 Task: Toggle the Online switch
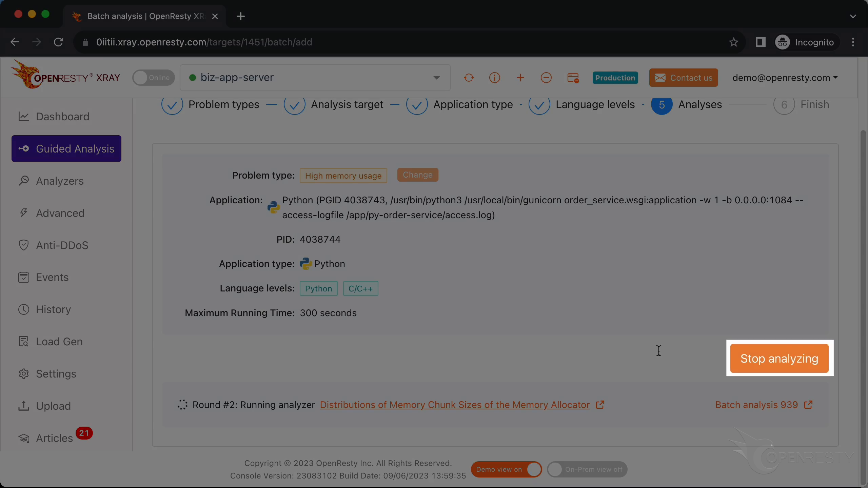[153, 78]
